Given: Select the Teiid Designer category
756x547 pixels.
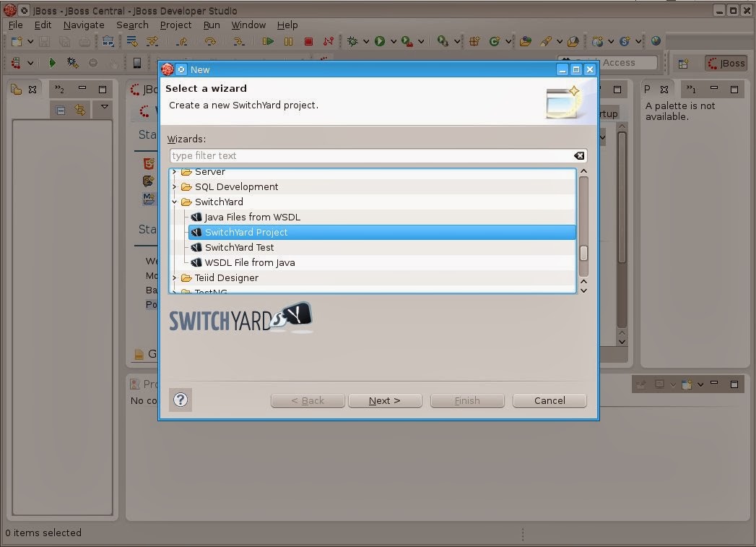Looking at the screenshot, I should point(226,278).
